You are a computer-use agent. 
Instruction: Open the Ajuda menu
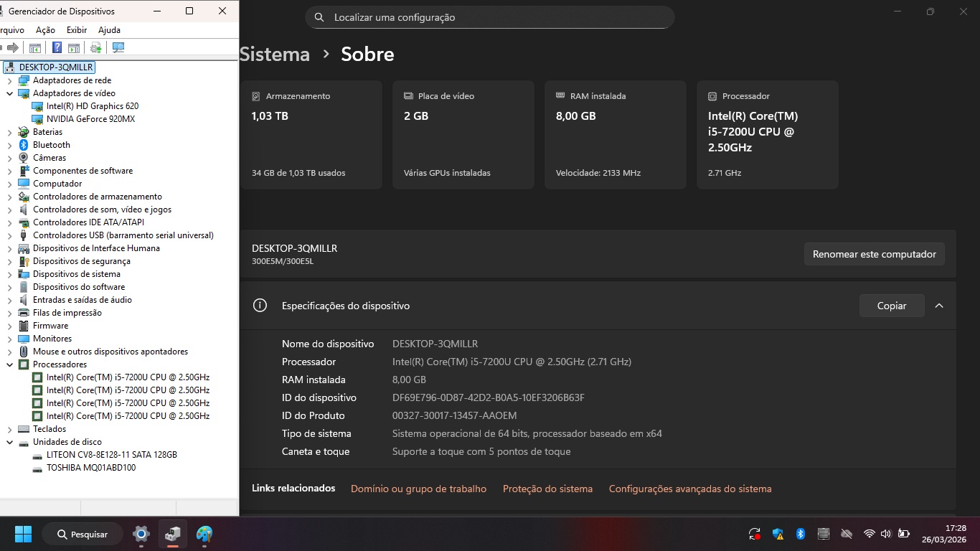click(109, 30)
